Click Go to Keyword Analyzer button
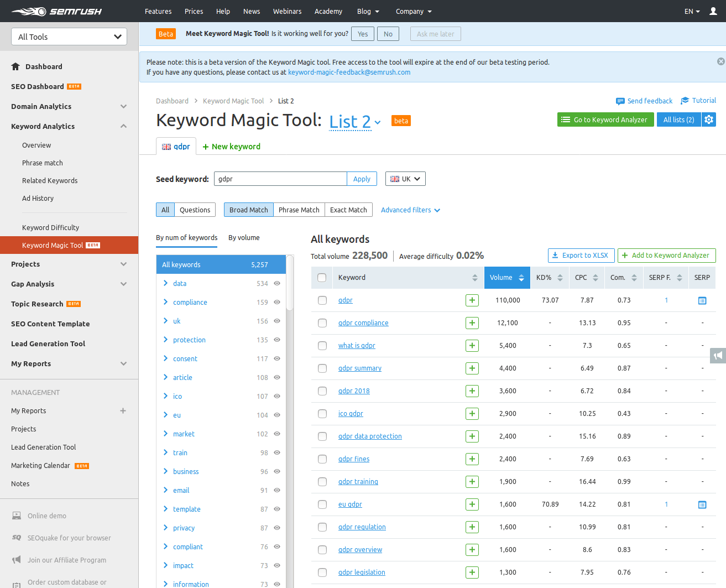 (x=605, y=119)
